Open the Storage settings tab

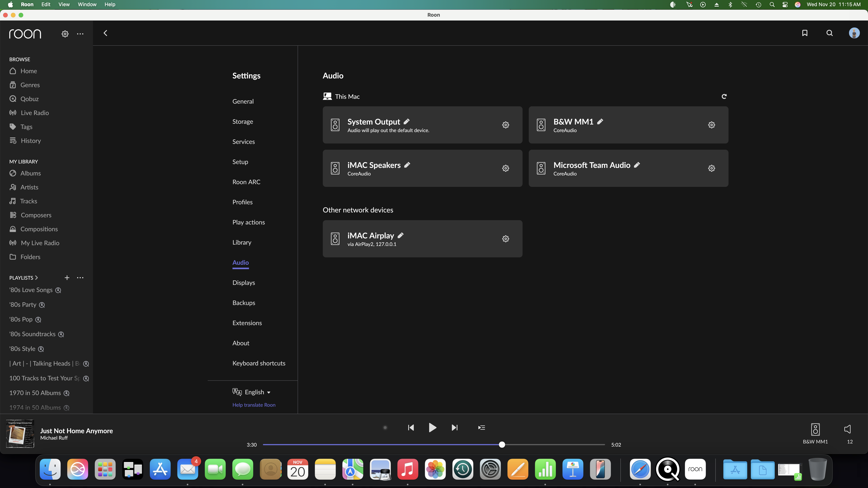pos(243,122)
